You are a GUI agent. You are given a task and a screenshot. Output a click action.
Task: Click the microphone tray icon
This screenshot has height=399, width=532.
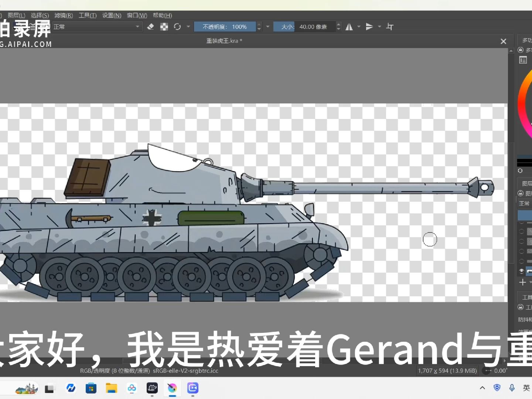512,388
